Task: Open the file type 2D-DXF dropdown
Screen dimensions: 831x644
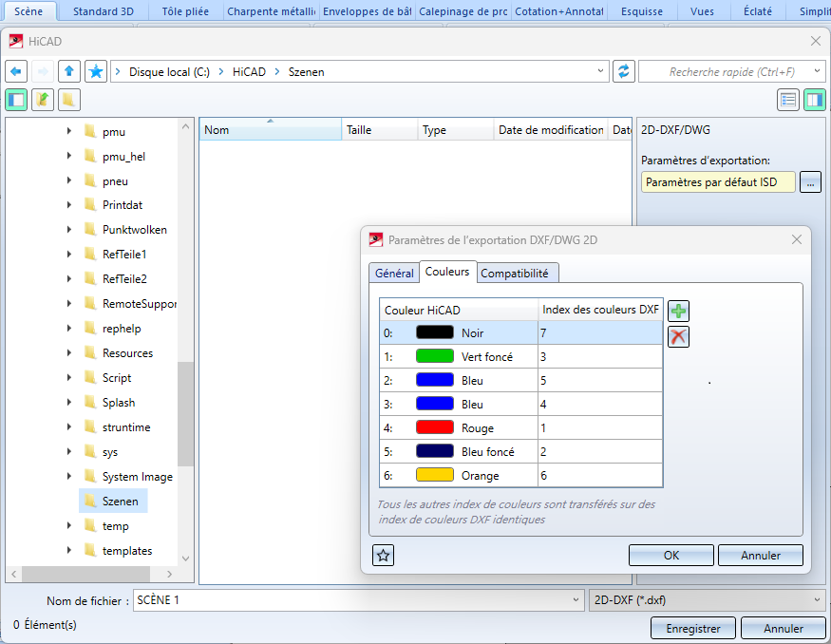Action: point(817,600)
